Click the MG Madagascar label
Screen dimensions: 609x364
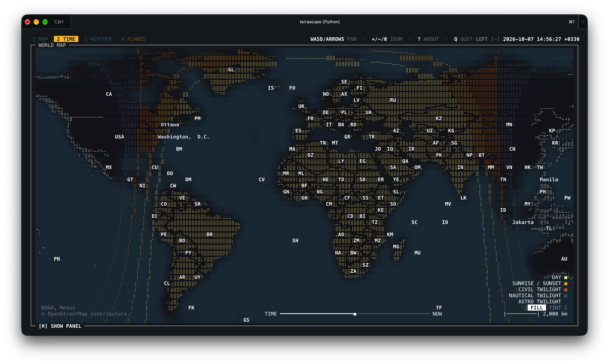click(396, 246)
